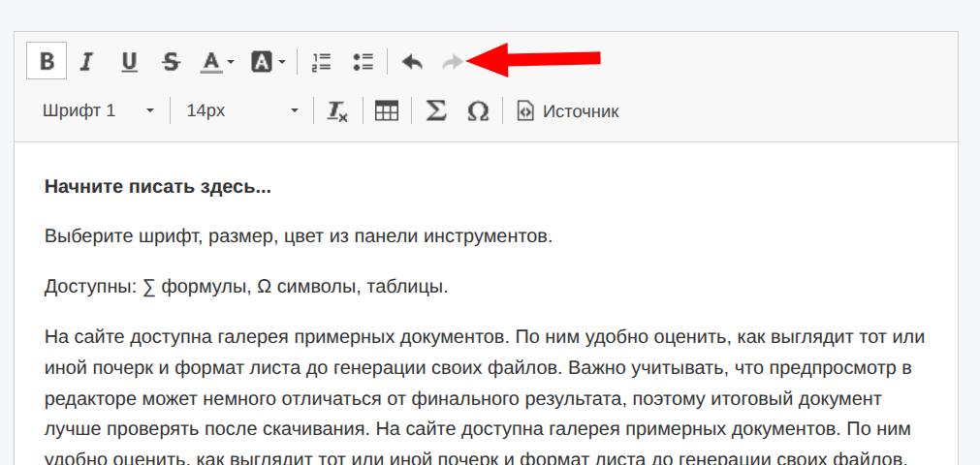Click the line 'Доступны: ∑ формулы, Ω символы, таблицы.'
This screenshot has height=465, width=980.
point(246,287)
